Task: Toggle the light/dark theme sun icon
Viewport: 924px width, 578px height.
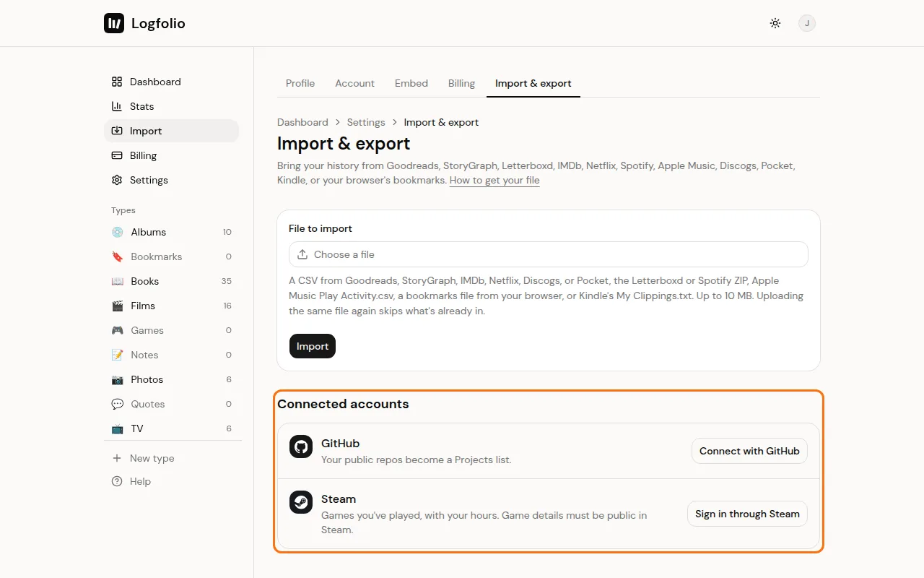Action: (775, 23)
